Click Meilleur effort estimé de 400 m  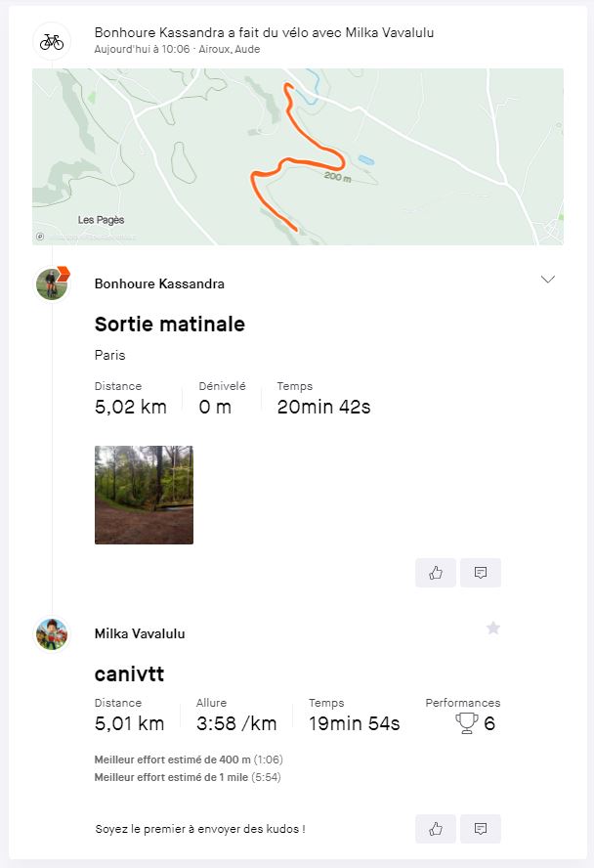pyautogui.click(x=189, y=759)
